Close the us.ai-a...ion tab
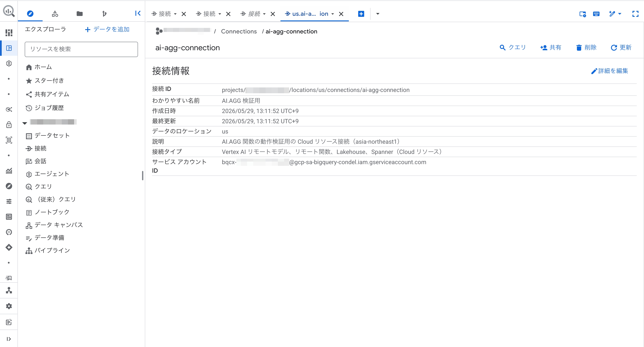This screenshot has height=347, width=644. pyautogui.click(x=341, y=14)
